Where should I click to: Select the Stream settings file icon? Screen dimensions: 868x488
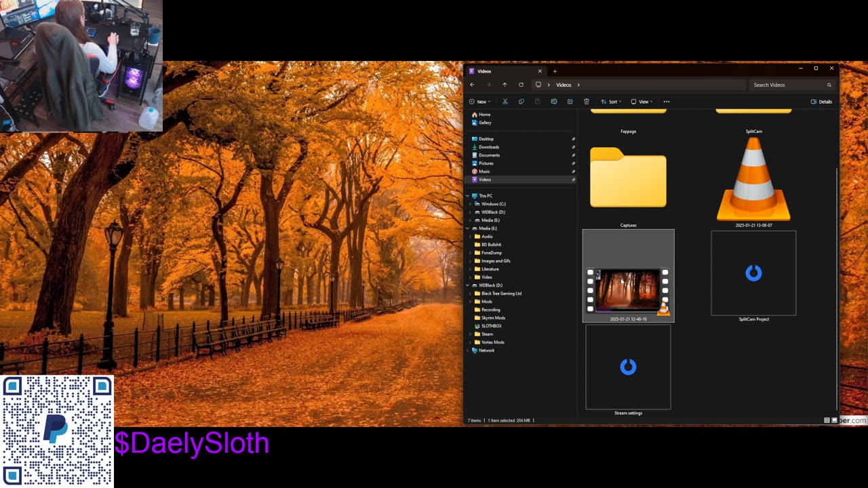coord(628,367)
